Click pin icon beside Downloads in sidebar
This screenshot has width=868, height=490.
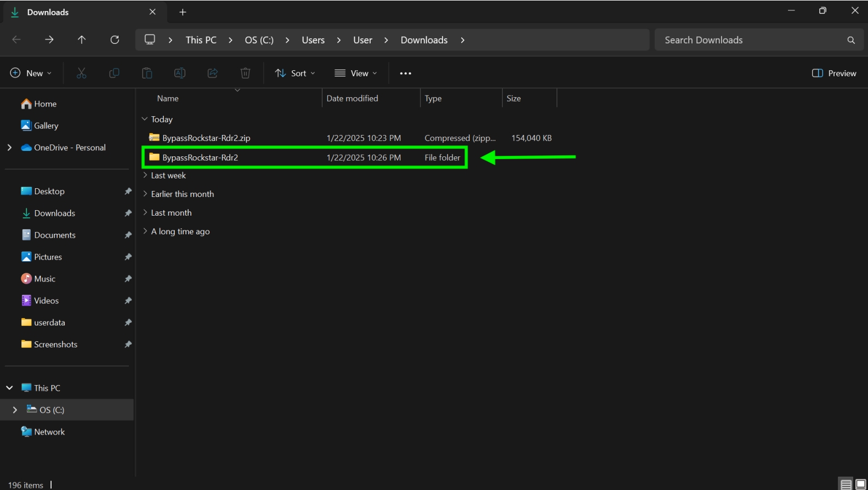[128, 213]
